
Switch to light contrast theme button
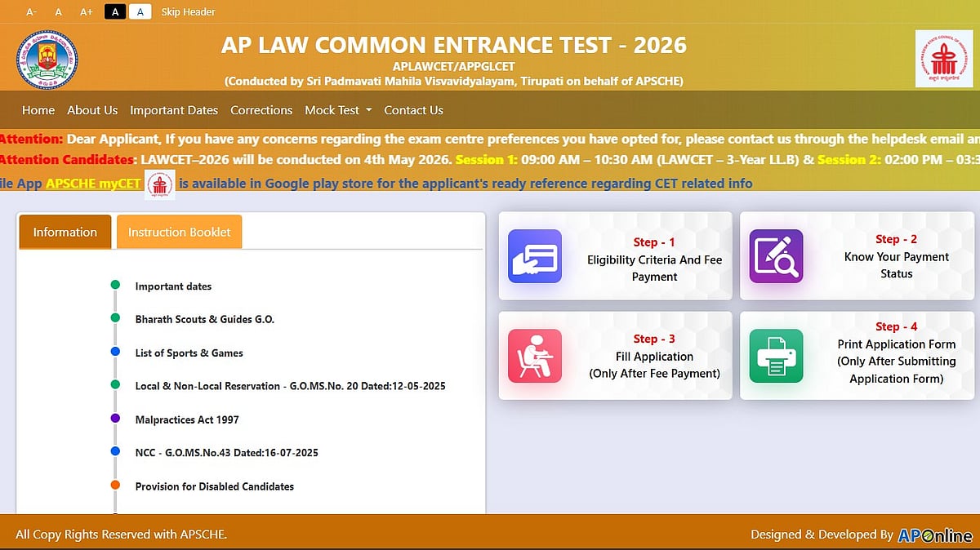point(140,12)
